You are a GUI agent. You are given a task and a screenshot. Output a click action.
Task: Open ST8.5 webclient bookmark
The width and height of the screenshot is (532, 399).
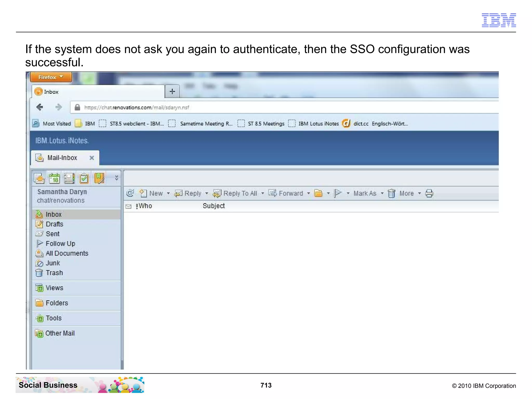(131, 124)
